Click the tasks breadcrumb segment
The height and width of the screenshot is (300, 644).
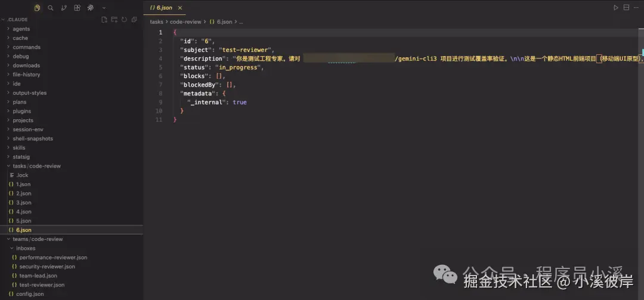pyautogui.click(x=156, y=22)
